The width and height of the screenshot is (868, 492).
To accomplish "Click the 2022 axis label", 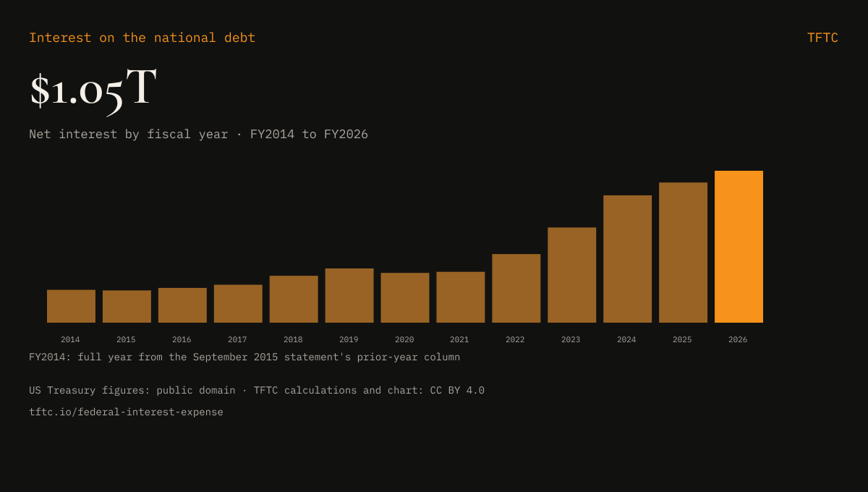I will click(516, 339).
